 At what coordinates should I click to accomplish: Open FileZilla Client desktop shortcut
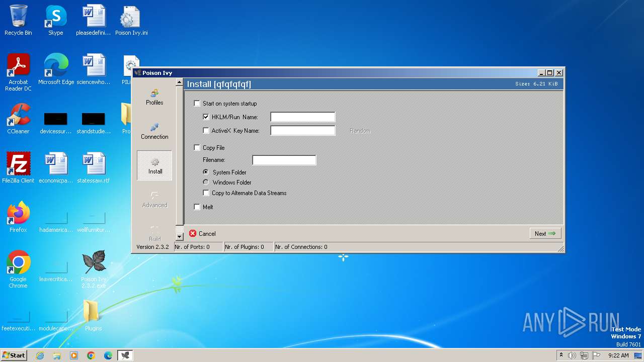click(x=18, y=168)
